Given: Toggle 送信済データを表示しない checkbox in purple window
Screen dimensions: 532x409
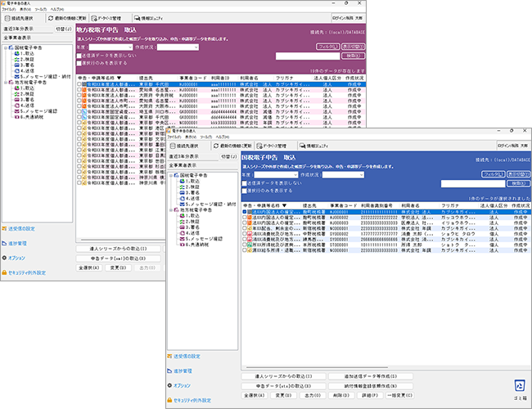Looking at the screenshot, I should point(79,55).
